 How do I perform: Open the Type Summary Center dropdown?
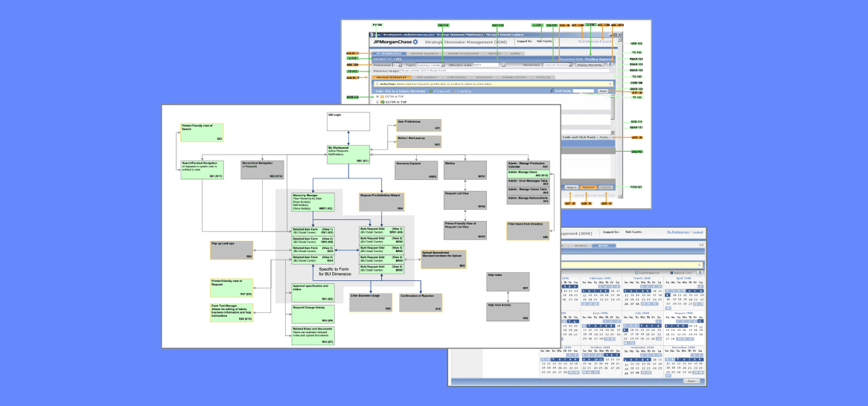point(444,65)
